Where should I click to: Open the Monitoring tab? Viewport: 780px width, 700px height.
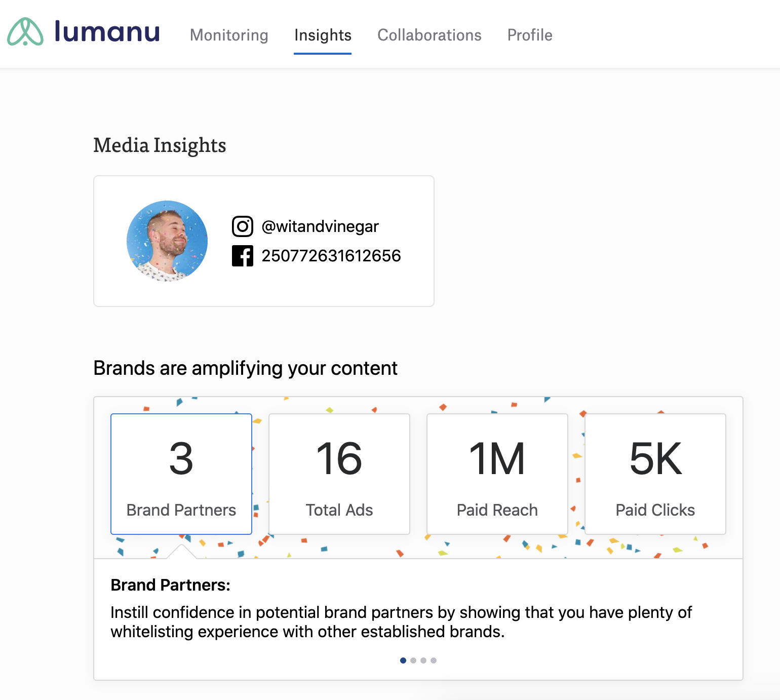(x=229, y=35)
